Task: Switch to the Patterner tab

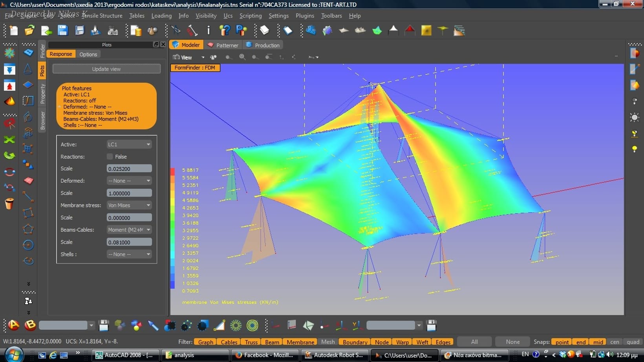Action: tap(223, 45)
